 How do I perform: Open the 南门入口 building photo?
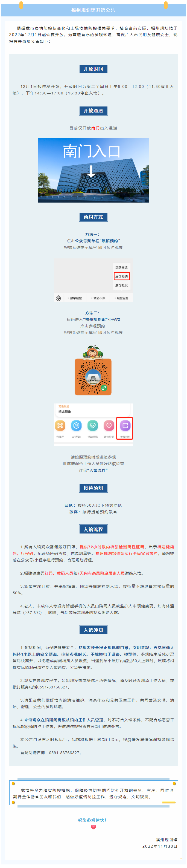(93, 170)
